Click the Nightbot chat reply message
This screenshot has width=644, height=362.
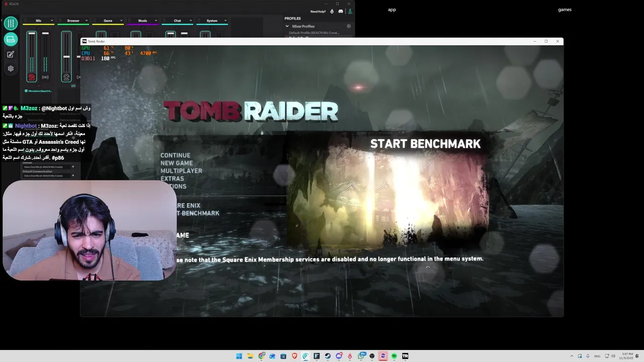click(x=46, y=142)
